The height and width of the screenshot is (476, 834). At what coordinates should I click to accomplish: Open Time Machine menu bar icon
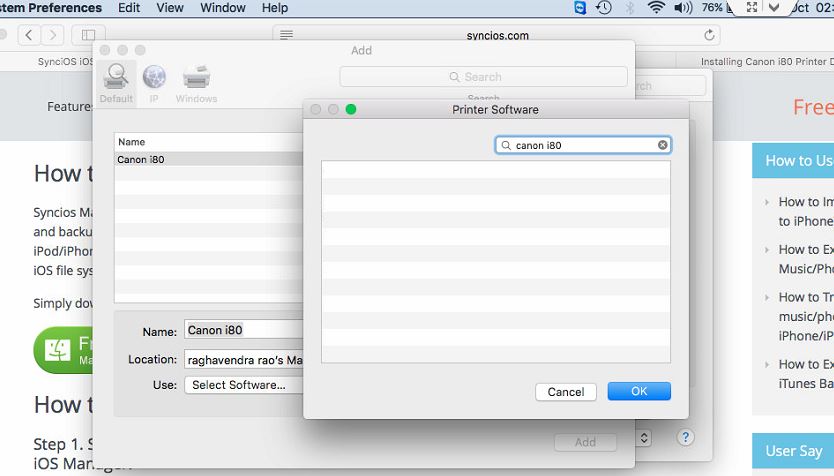click(604, 8)
